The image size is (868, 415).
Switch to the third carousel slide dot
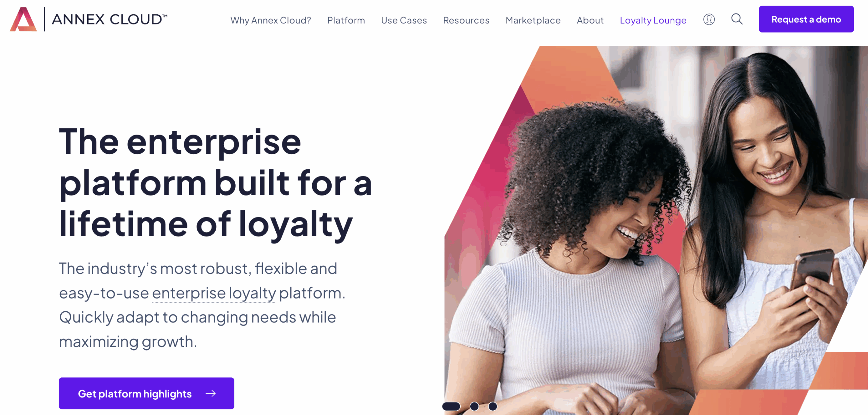(x=493, y=406)
